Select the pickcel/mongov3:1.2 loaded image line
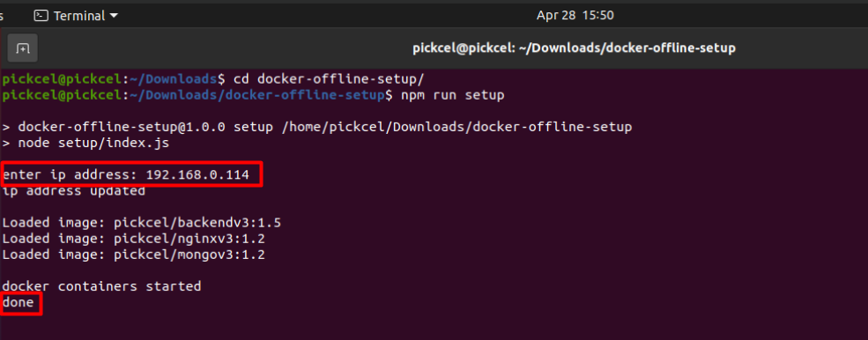This screenshot has width=868, height=340. (x=133, y=255)
